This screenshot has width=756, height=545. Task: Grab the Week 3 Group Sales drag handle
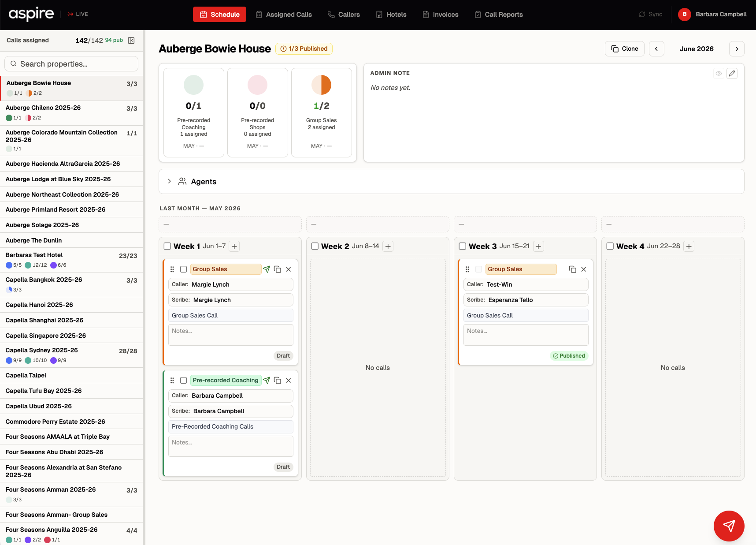pos(467,269)
